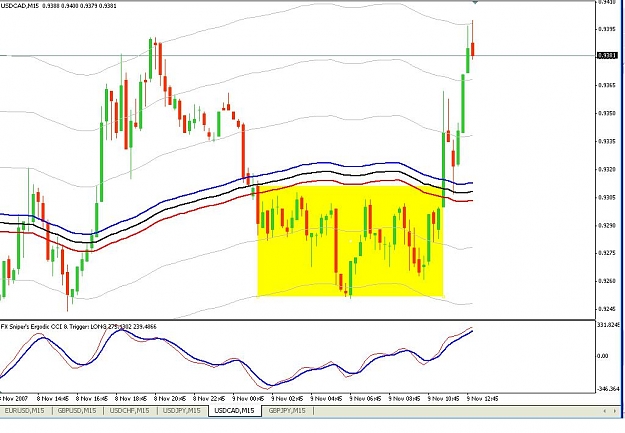Click the 8 Nov 22:45 time label
Screen dimensions: 625x433
pyautogui.click(x=209, y=398)
